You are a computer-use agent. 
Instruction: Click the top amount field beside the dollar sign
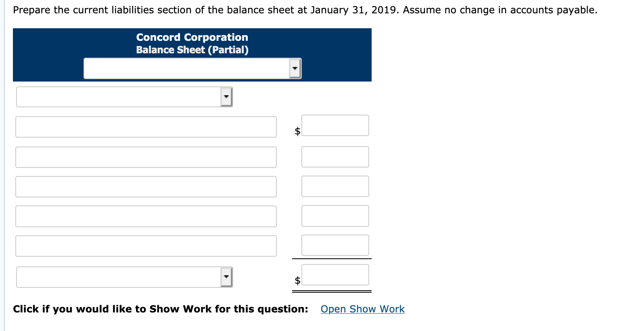[335, 125]
